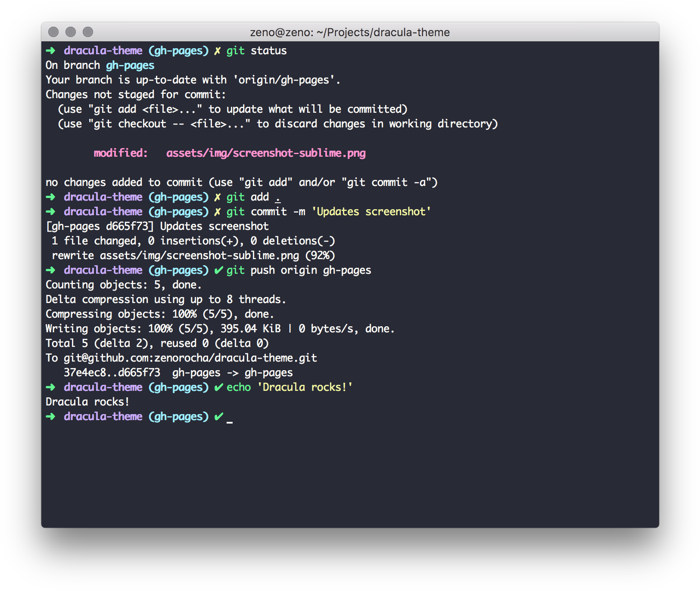This screenshot has width=700, height=591.
Task: Click the window title zeno@zeno: ~/Projects/dracula-theme
Action: [350, 32]
